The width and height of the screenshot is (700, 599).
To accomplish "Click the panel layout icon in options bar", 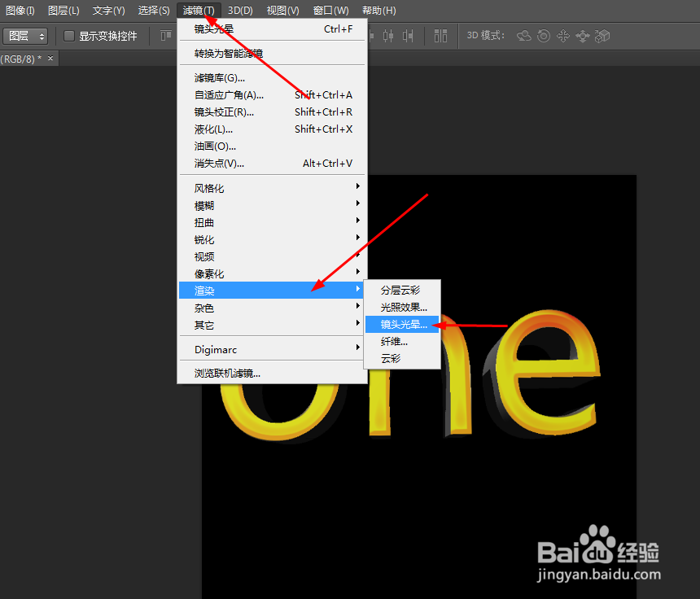I will 440,36.
